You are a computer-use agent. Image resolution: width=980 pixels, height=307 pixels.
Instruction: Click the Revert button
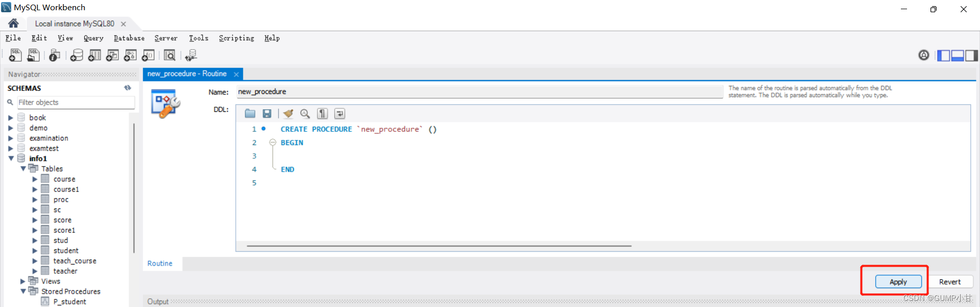[x=950, y=281]
